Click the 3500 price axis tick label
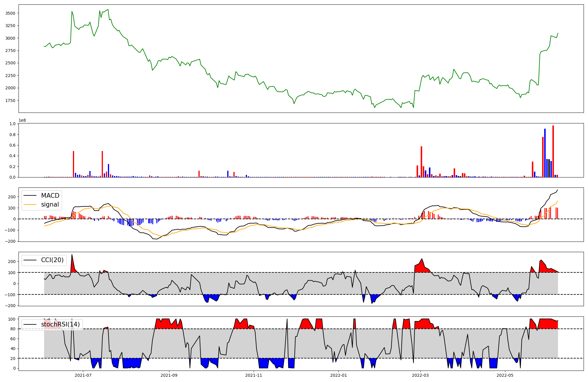Viewport: 588px width, 382px height. coord(10,13)
